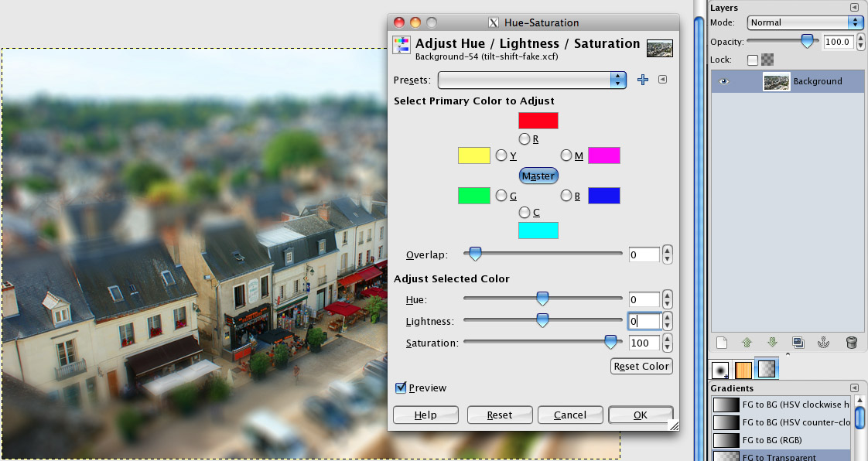Click the Saturation slider handle

point(610,342)
